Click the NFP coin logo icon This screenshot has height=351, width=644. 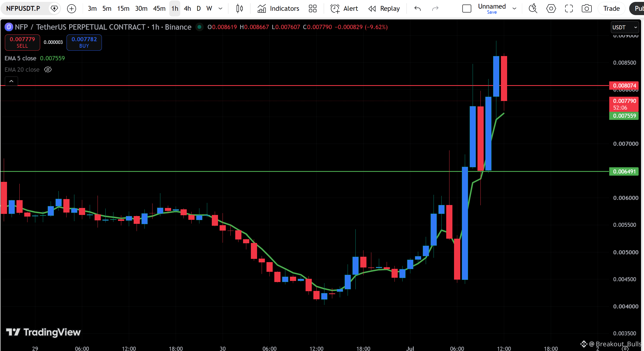pos(9,27)
